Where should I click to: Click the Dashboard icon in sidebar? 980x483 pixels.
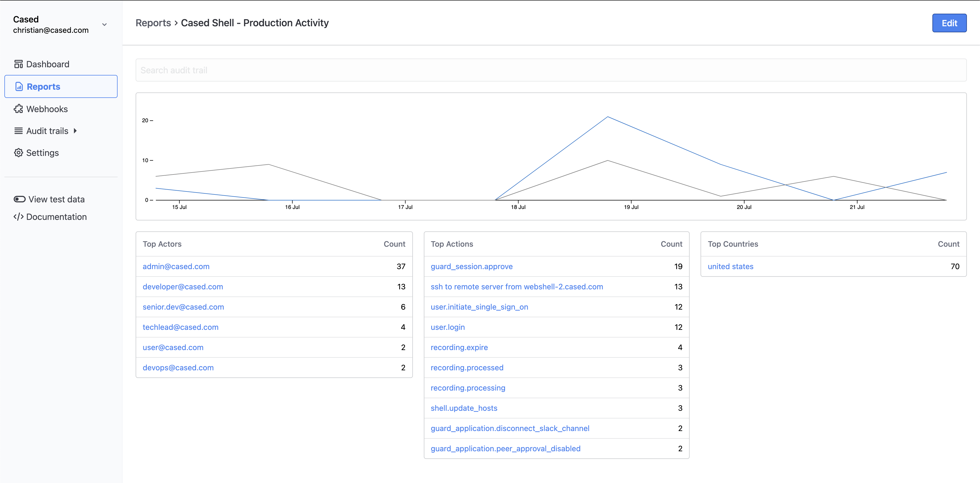pyautogui.click(x=18, y=64)
